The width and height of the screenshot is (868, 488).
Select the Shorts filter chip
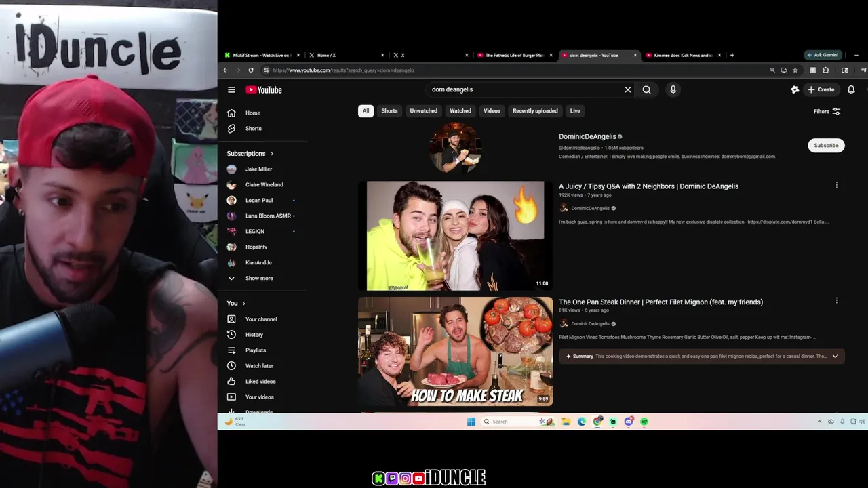[x=389, y=110]
